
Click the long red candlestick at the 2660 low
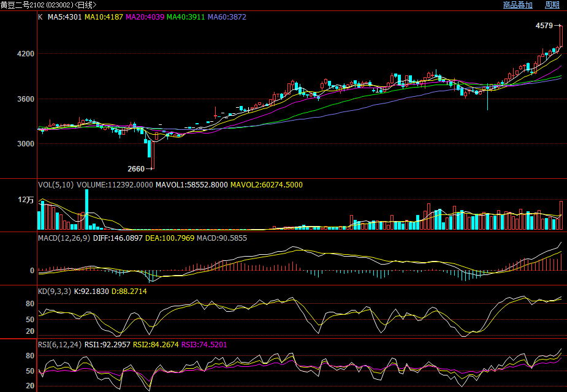click(x=153, y=155)
